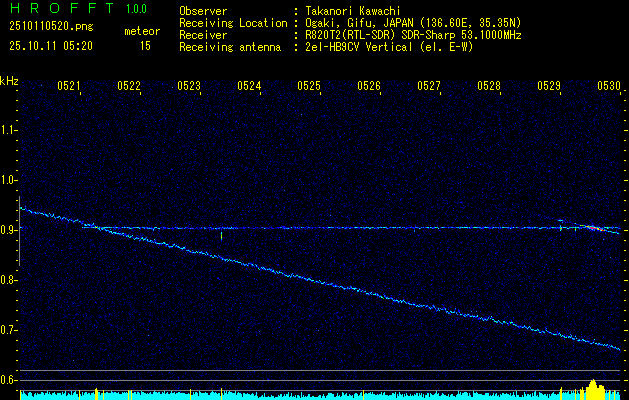629x400 pixels.
Task: Click the 1.1 frequency axis label
Action: click(x=10, y=130)
